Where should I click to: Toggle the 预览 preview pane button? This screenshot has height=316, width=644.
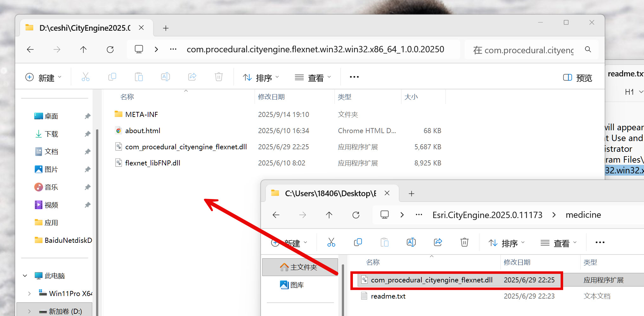[x=577, y=78]
